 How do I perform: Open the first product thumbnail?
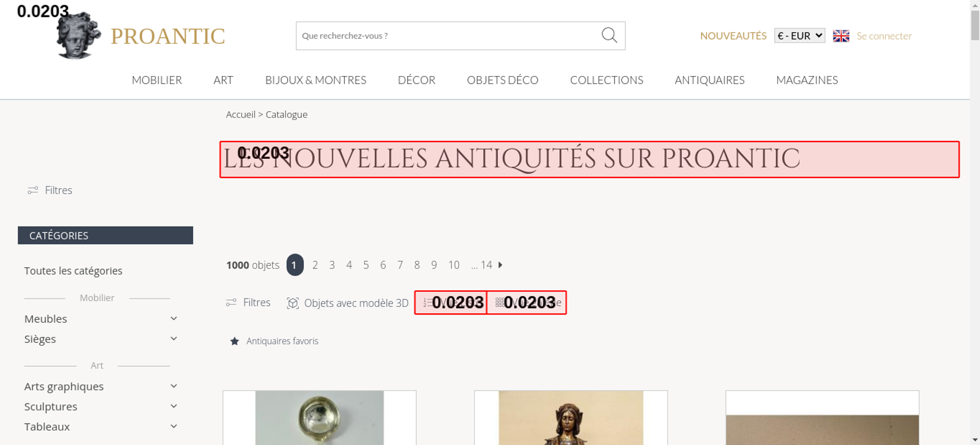[319, 418]
